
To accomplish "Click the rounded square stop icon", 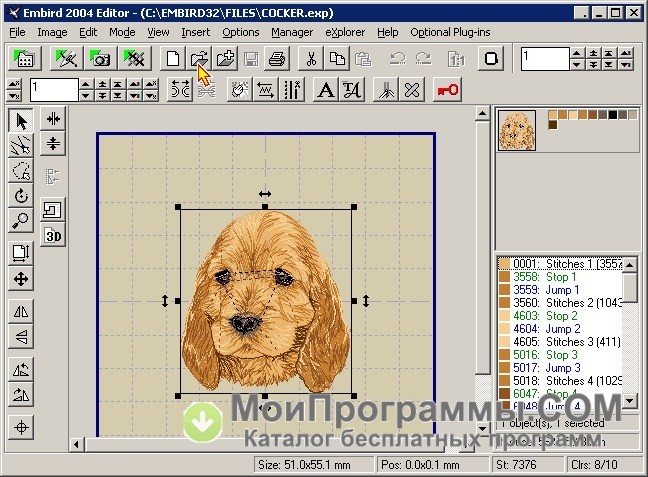I will (491, 58).
